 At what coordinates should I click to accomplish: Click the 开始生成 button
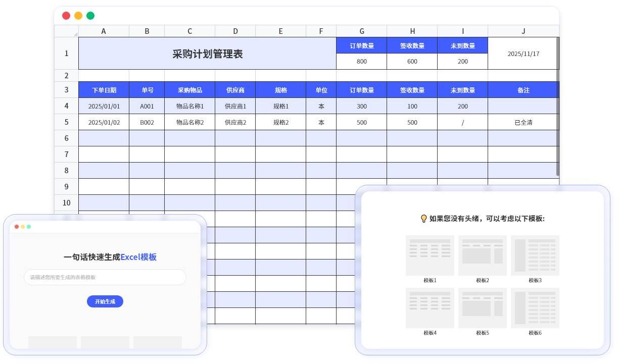point(105,301)
